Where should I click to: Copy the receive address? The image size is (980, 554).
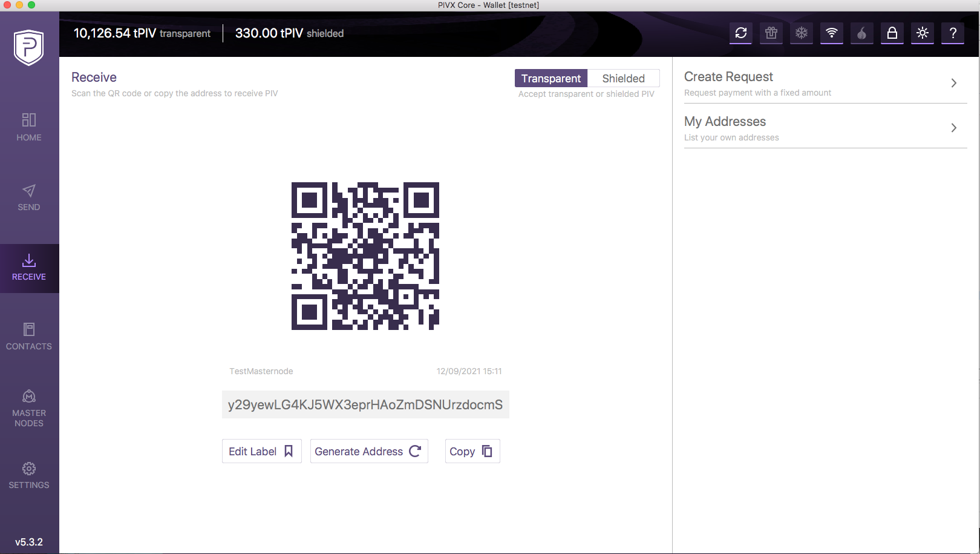pyautogui.click(x=472, y=451)
